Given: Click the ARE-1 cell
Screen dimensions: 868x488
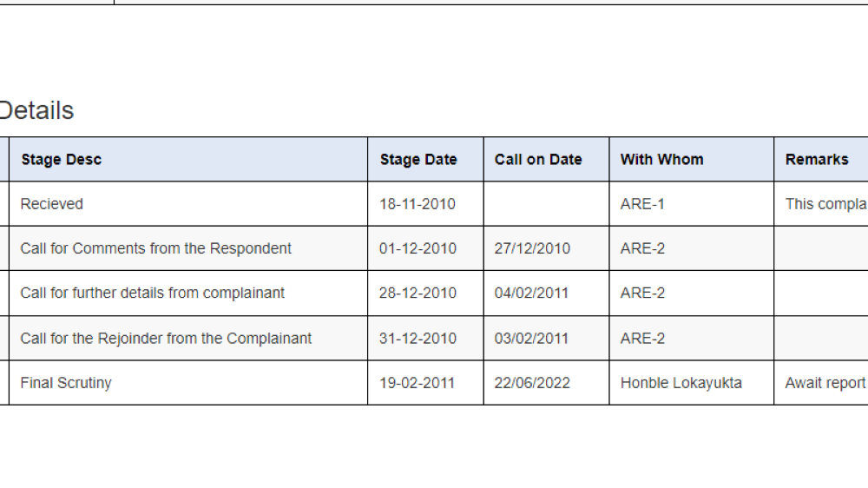Looking at the screenshot, I should click(x=643, y=204).
